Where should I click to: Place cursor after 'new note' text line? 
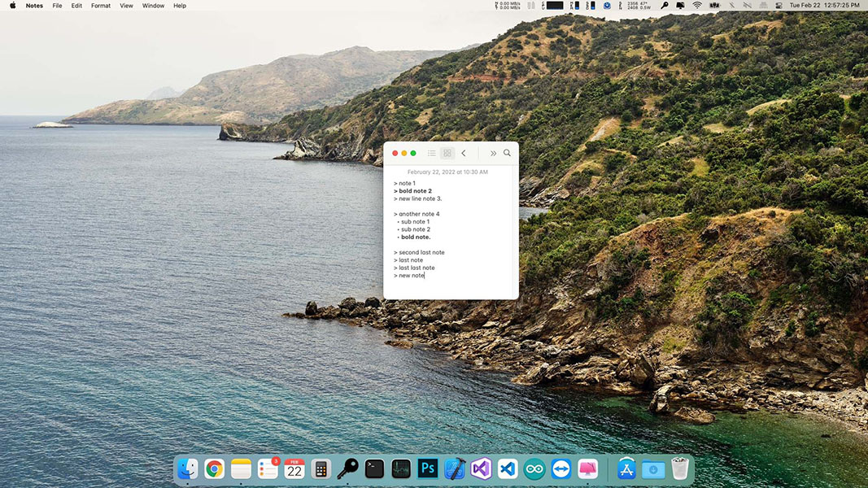point(425,276)
